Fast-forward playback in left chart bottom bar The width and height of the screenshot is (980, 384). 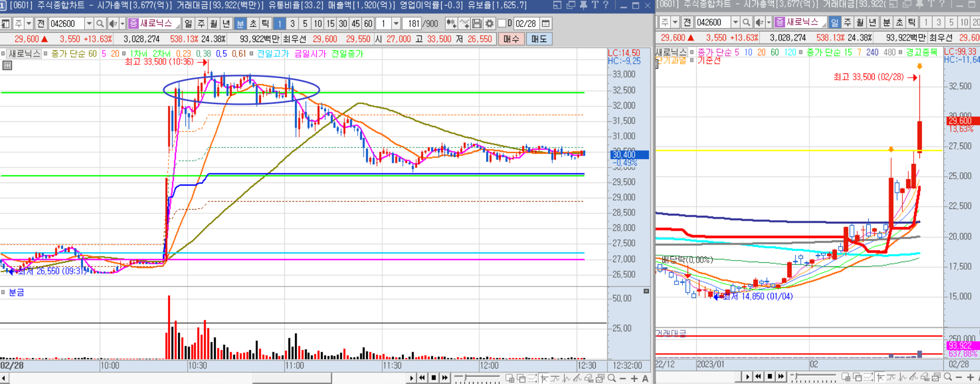pyautogui.click(x=445, y=378)
